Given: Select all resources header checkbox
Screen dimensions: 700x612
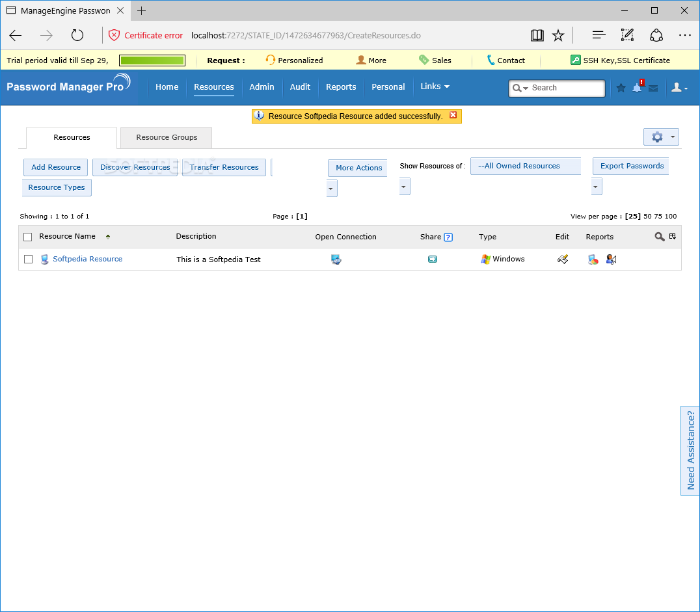Looking at the screenshot, I should (28, 237).
